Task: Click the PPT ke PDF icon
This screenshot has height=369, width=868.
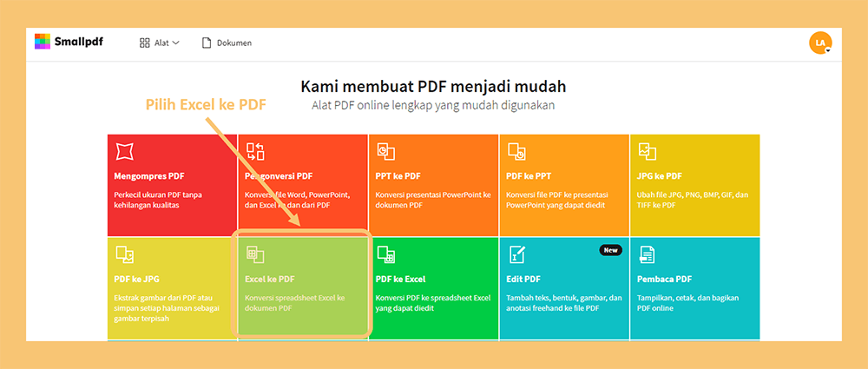Action: pyautogui.click(x=386, y=151)
